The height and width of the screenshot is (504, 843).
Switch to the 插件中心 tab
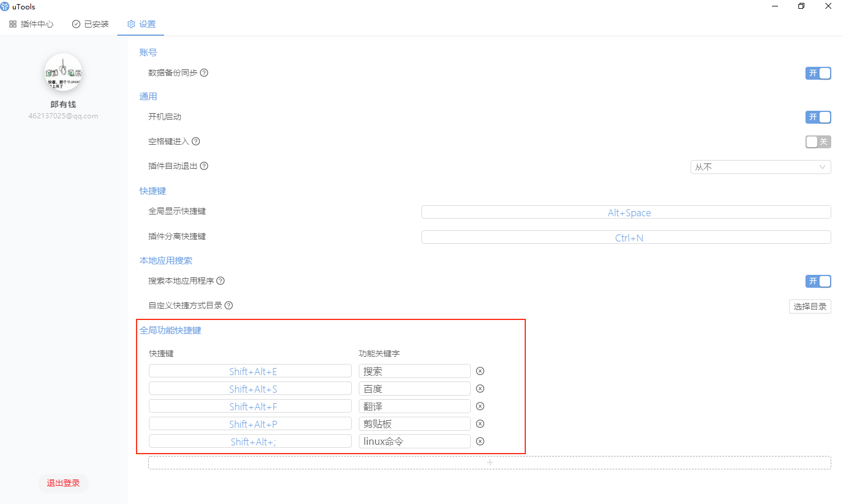31,24
